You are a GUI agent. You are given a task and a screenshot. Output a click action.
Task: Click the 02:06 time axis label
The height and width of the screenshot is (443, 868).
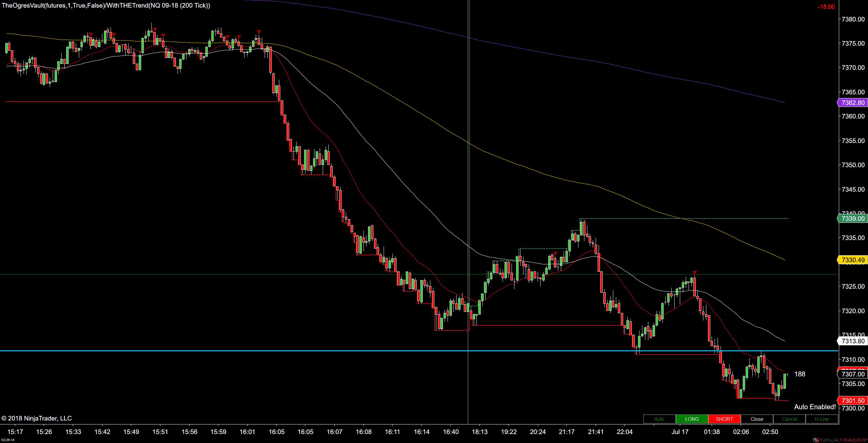[741, 432]
